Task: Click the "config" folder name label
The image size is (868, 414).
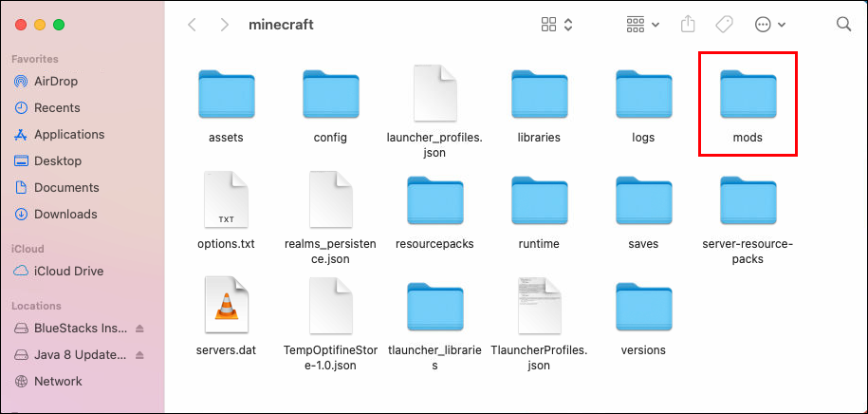Action: 330,138
